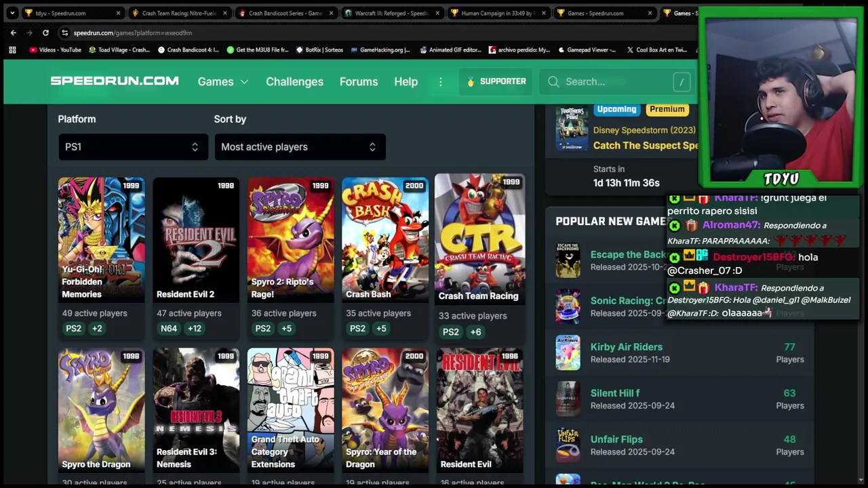Open the Spyro: Year of the Dragon cover
The image size is (868, 488).
click(385, 410)
